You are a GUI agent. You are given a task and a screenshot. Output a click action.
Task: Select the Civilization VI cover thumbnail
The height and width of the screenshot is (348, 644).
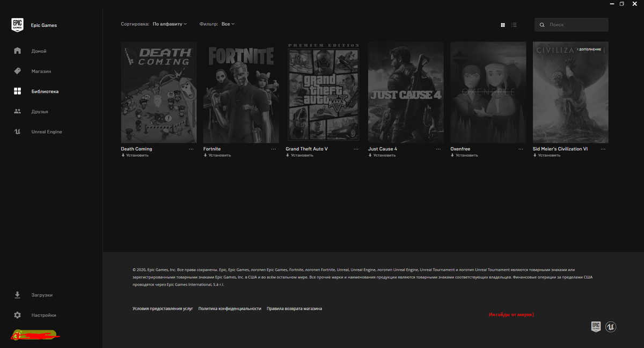tap(570, 92)
